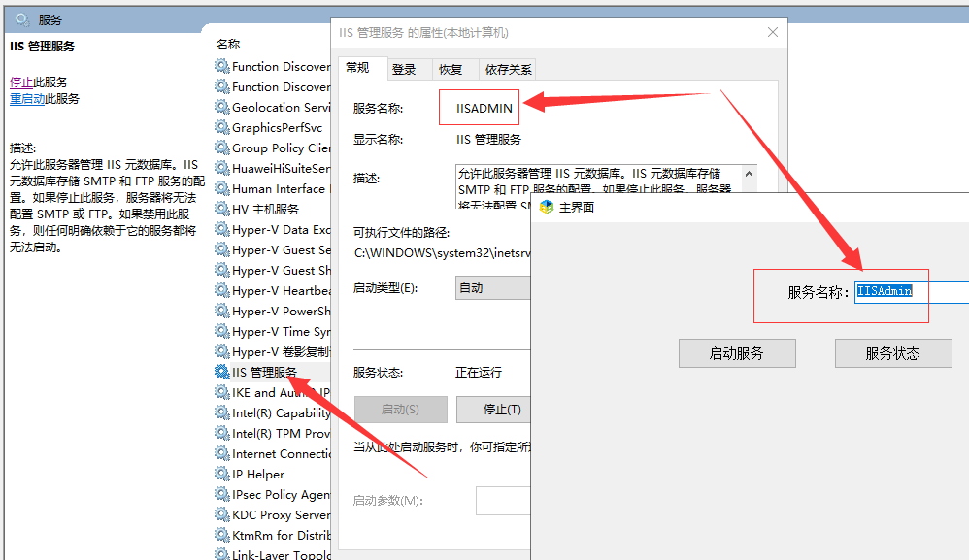Click the 名称 column header
This screenshot has width=969, height=560.
coord(228,45)
